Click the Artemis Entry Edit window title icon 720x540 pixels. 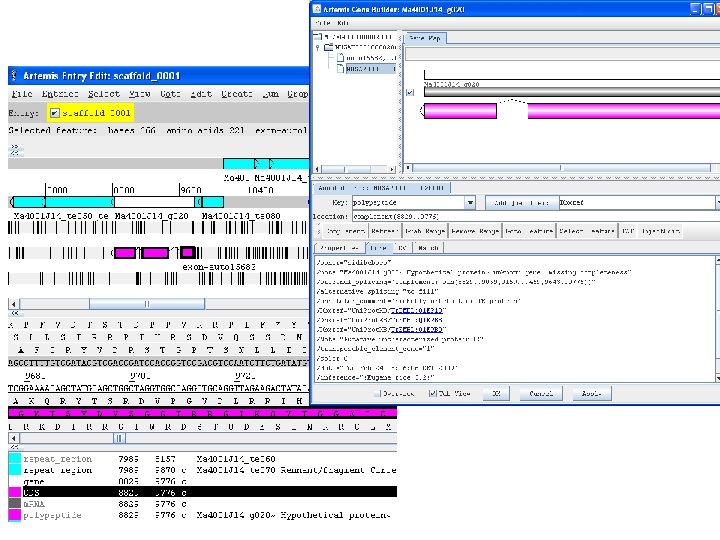[14, 75]
